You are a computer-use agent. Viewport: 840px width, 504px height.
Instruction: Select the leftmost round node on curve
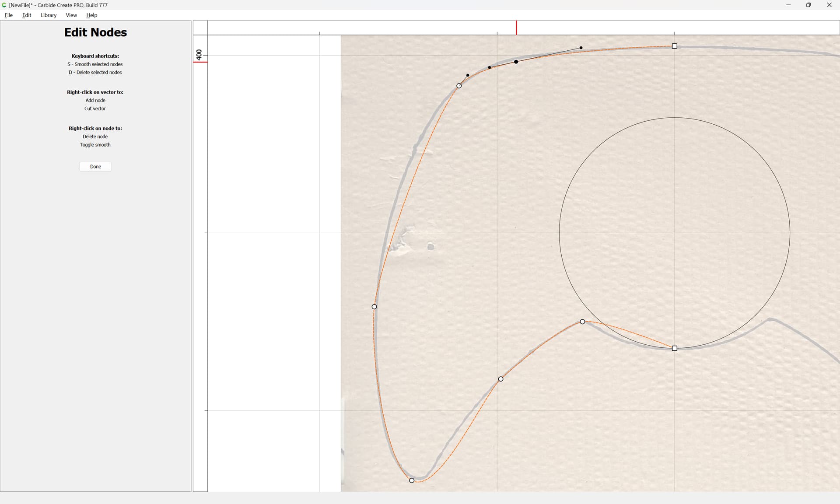[374, 307]
